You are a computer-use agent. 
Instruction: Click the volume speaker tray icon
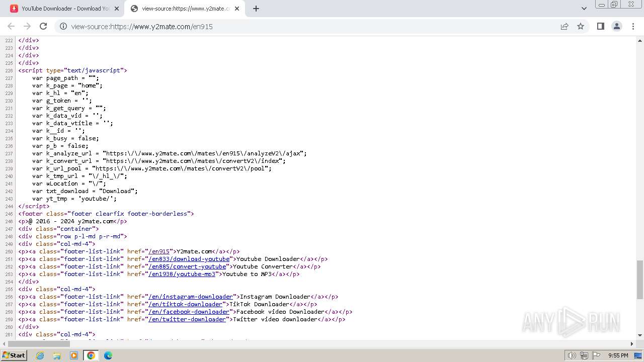click(x=572, y=355)
